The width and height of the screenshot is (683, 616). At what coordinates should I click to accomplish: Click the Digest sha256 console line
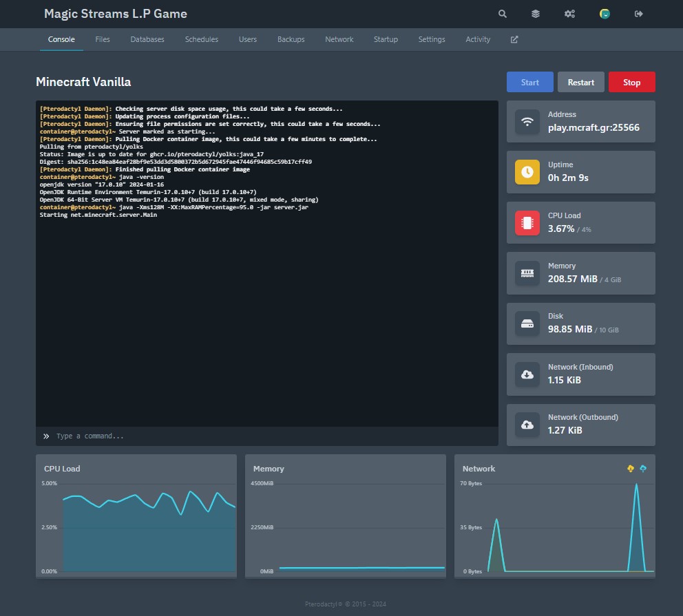(x=176, y=162)
